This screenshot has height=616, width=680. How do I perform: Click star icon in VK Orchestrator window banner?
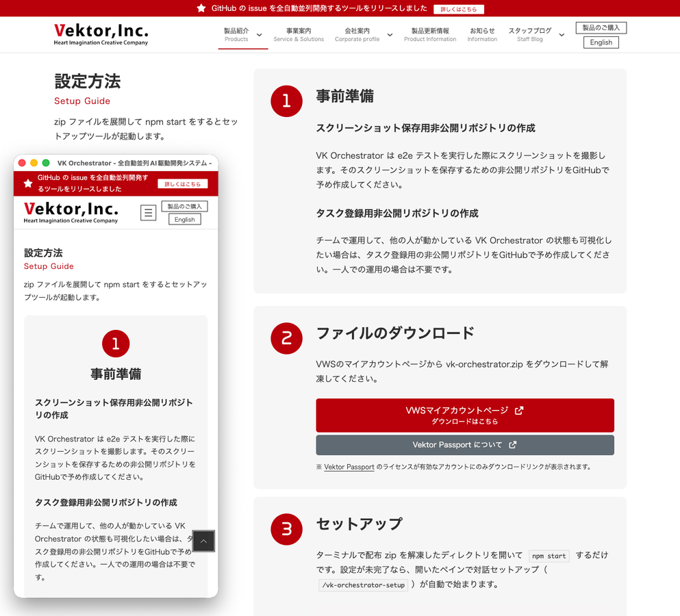[x=28, y=183]
